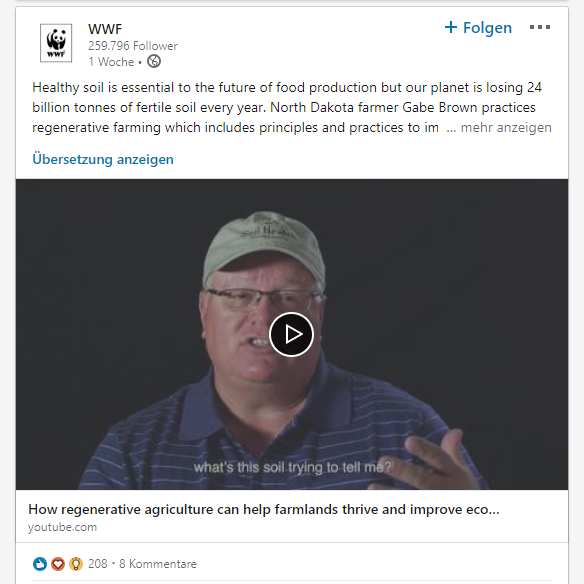Click the plus sign next to Folgen
Image resolution: width=584 pixels, height=584 pixels.
[451, 27]
